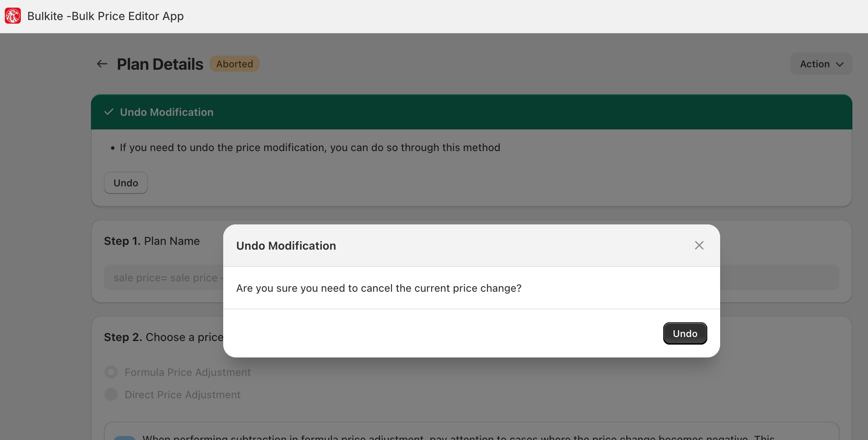Click the chevron beside Action
868x440 pixels.
(840, 64)
